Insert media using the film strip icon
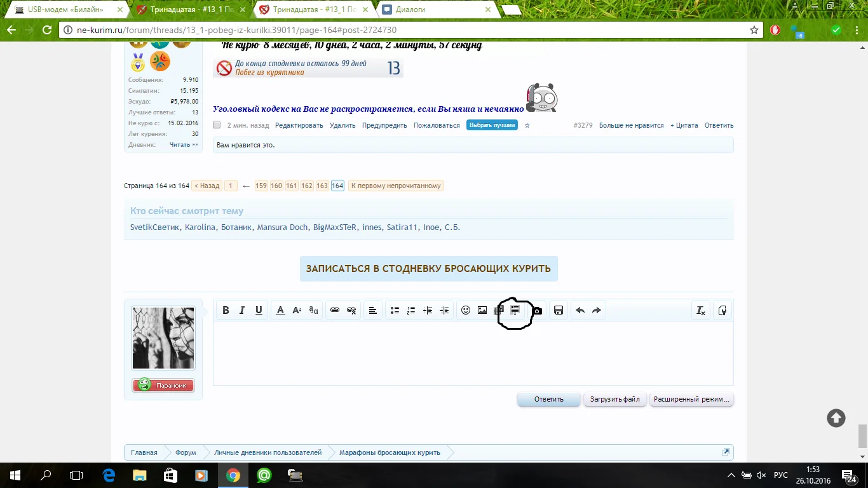 tap(499, 310)
